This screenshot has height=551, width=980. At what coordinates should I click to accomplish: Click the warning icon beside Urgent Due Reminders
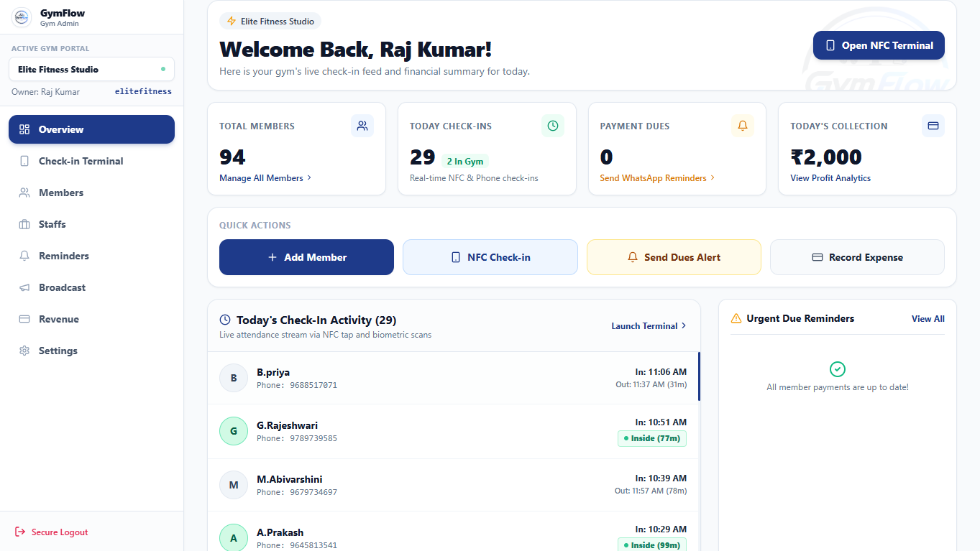(x=736, y=318)
